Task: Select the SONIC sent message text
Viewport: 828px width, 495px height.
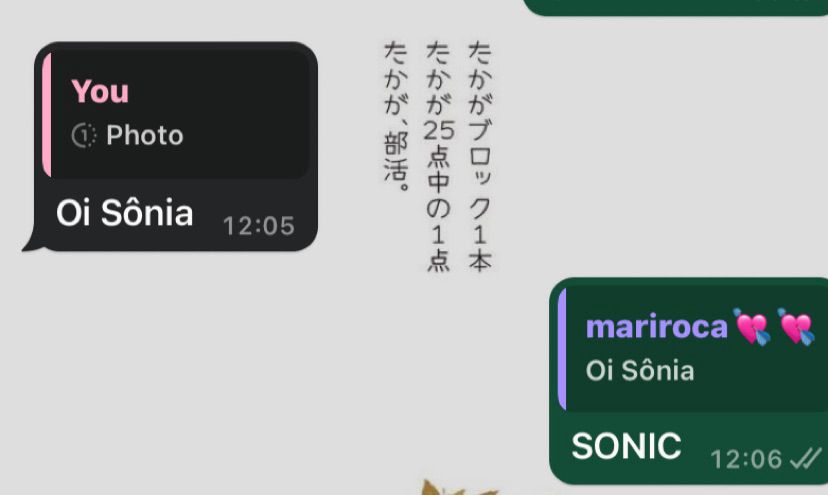Action: (626, 446)
